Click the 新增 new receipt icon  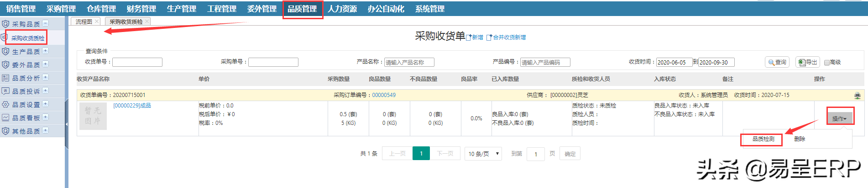point(469,38)
